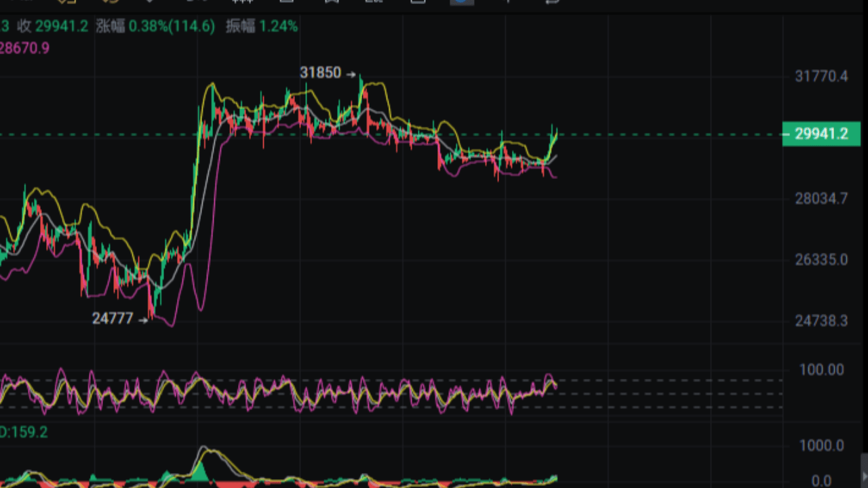Click the download arrow icon in the toolbar
The height and width of the screenshot is (488, 868).
pyautogui.click(x=151, y=1)
